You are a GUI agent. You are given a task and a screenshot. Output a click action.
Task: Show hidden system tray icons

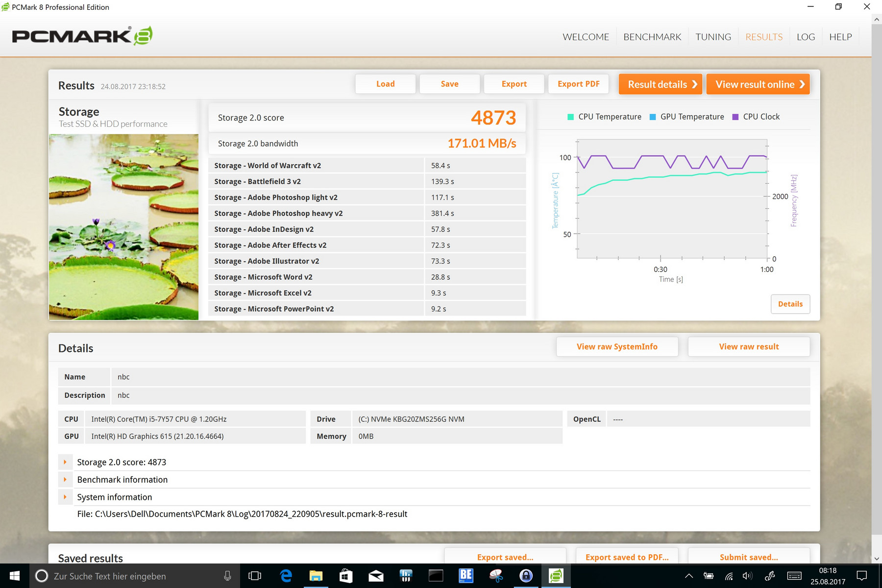(x=689, y=576)
